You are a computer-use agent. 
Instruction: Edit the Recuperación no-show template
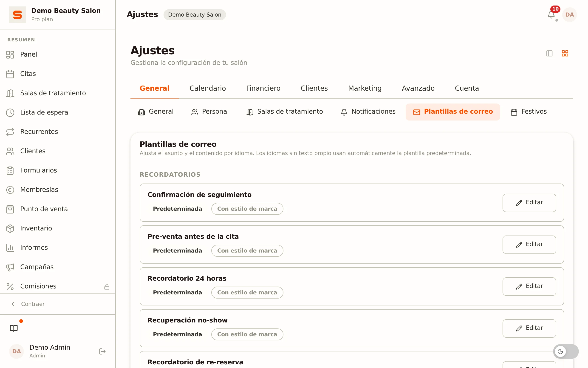point(529,328)
